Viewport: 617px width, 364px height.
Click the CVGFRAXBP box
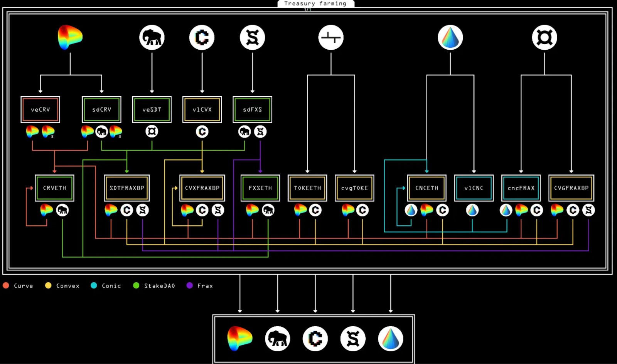pos(571,188)
